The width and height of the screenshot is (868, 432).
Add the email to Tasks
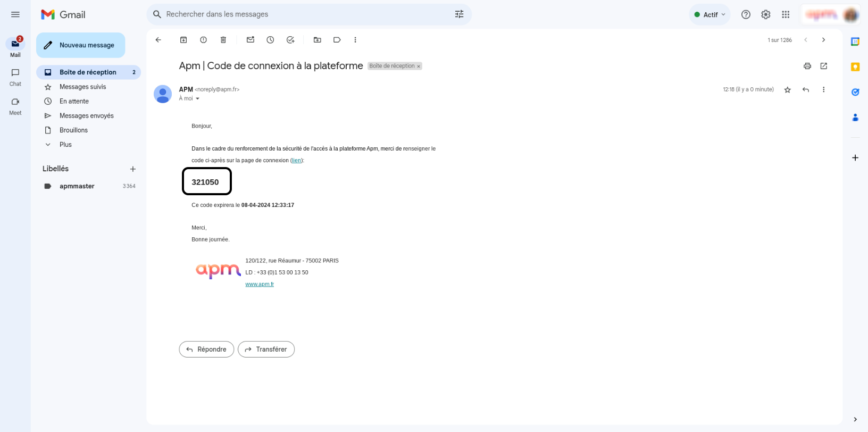coord(290,40)
